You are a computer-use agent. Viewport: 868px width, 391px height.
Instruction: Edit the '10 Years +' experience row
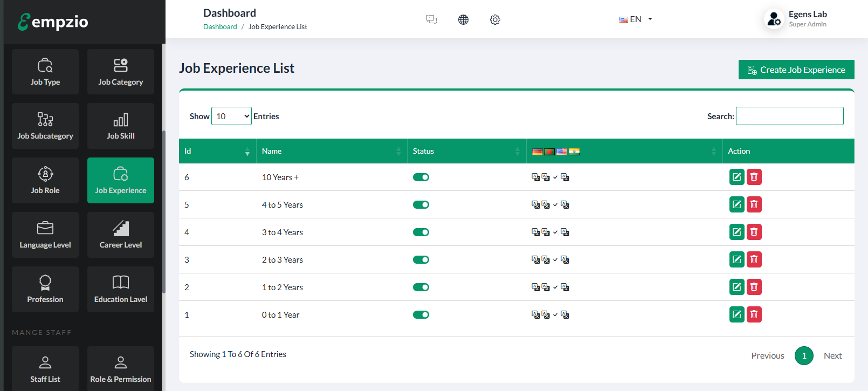(x=736, y=177)
